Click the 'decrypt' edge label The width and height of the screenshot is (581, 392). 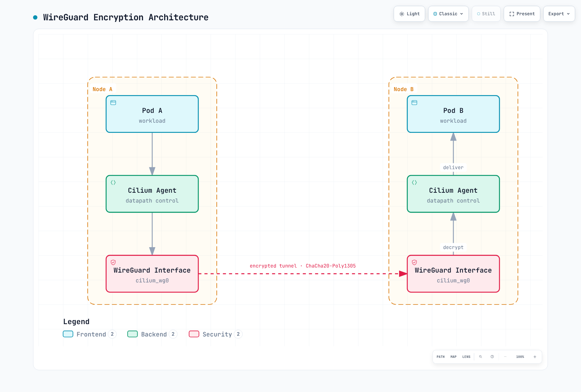pyautogui.click(x=453, y=247)
